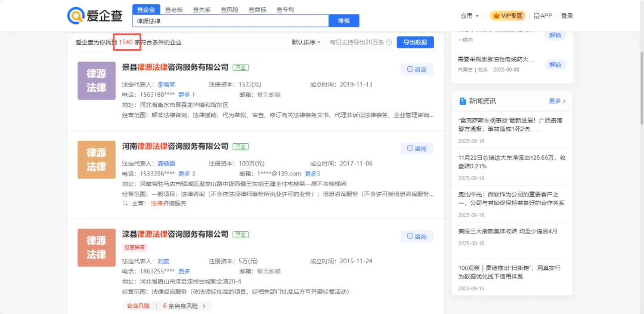Click 解锁 for 一周内 item
The height and width of the screenshot is (314, 644).
click(555, 35)
